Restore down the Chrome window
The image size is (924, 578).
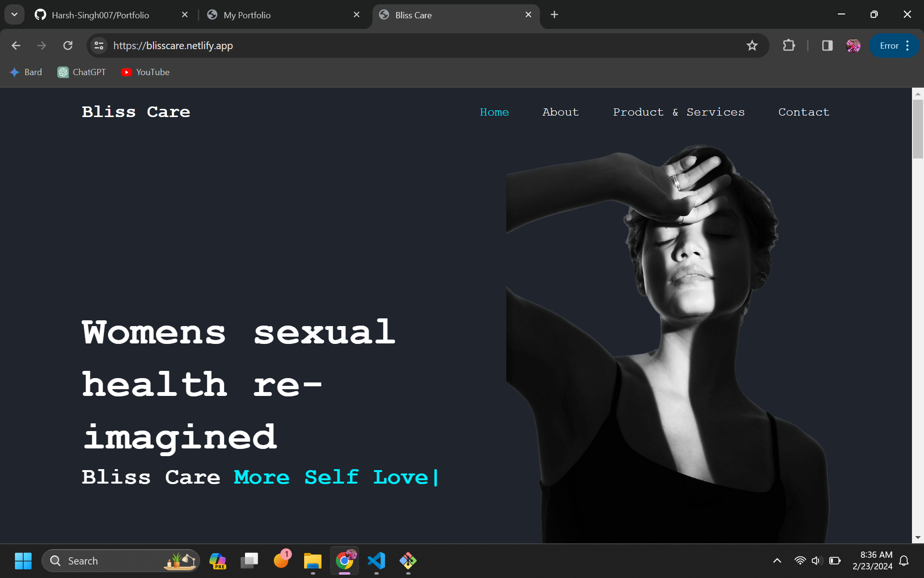click(x=874, y=14)
